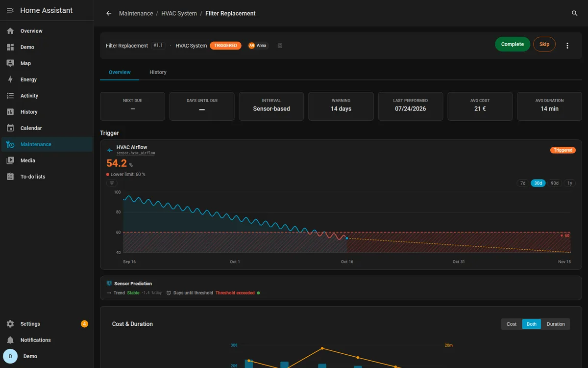Viewport: 588px width, 368px height.
Task: Go back using the arrow icon
Action: click(109, 14)
